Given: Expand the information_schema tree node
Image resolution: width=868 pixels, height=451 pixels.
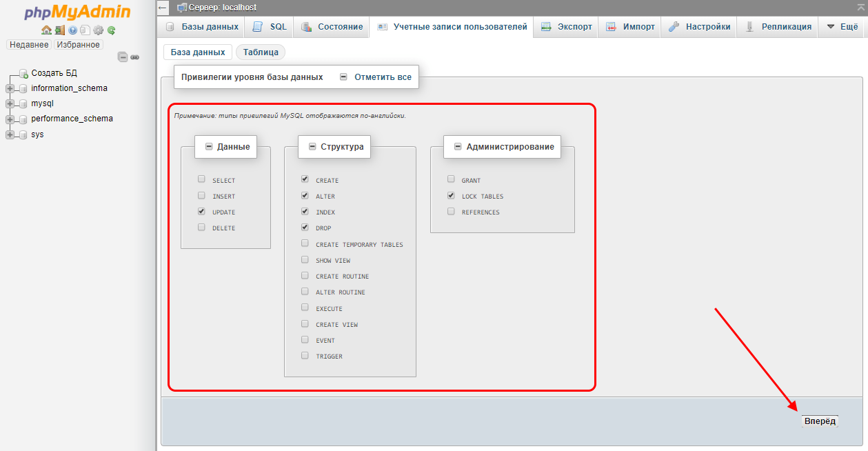Looking at the screenshot, I should click(x=10, y=88).
